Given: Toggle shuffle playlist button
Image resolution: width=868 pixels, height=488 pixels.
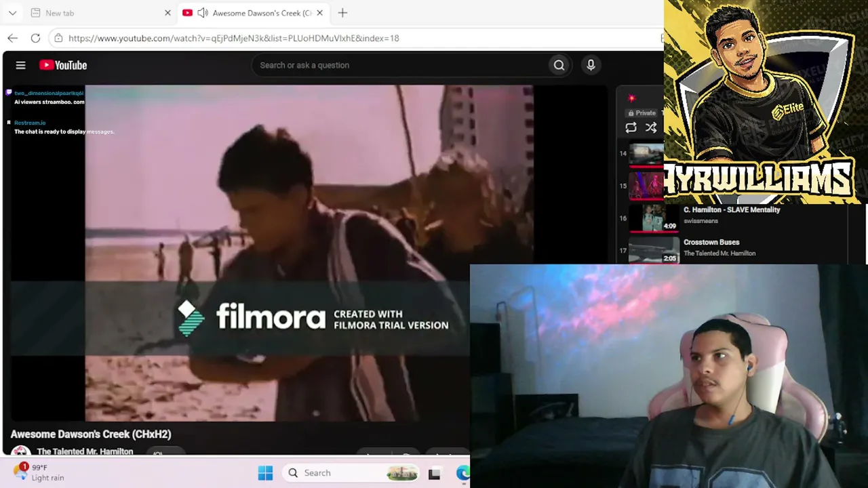Looking at the screenshot, I should (651, 127).
